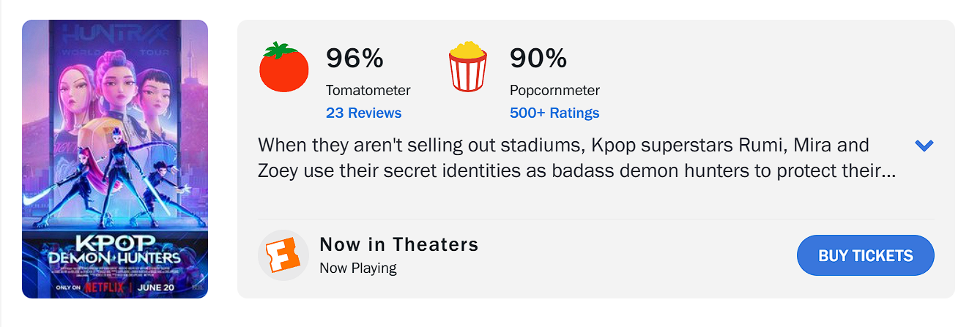
Task: Select the Popcornmeter label
Action: 554,91
